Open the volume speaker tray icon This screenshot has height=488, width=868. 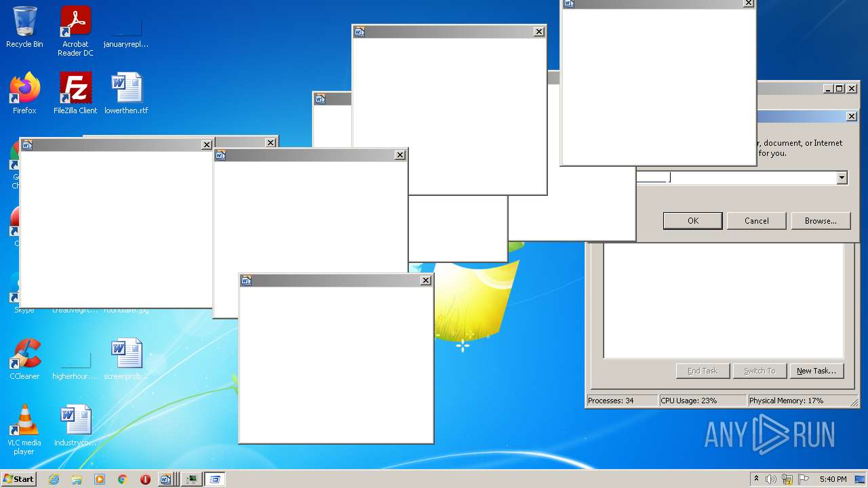pyautogui.click(x=771, y=479)
